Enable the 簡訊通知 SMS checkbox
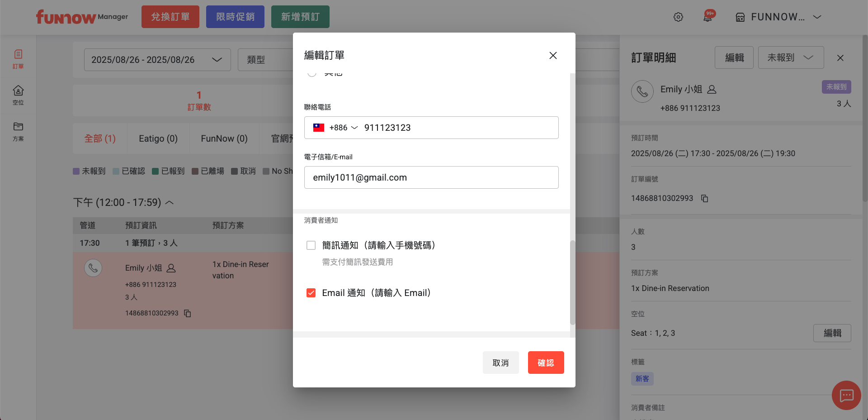The width and height of the screenshot is (868, 420). pos(311,245)
